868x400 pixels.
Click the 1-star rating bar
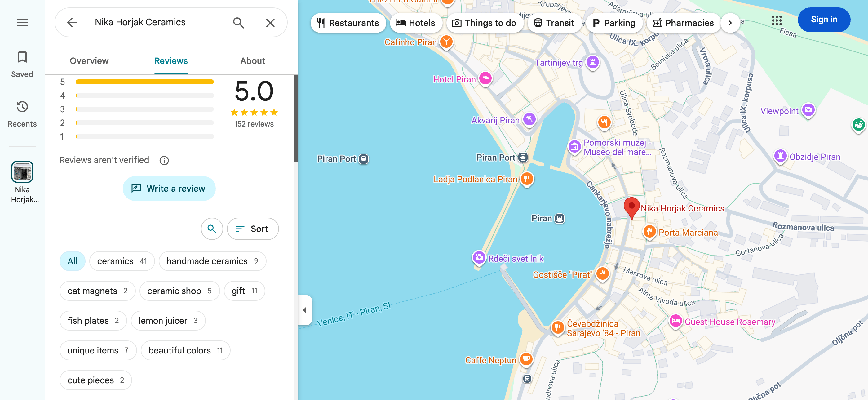pos(144,136)
